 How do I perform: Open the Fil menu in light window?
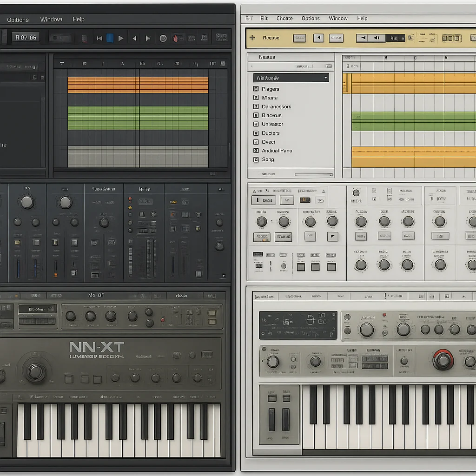pyautogui.click(x=249, y=18)
